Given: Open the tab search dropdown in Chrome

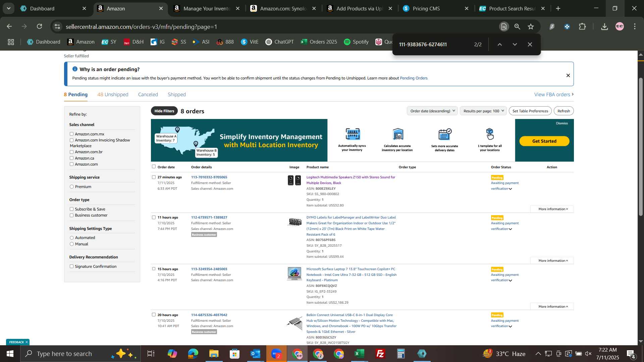Looking at the screenshot, I should click(8, 8).
